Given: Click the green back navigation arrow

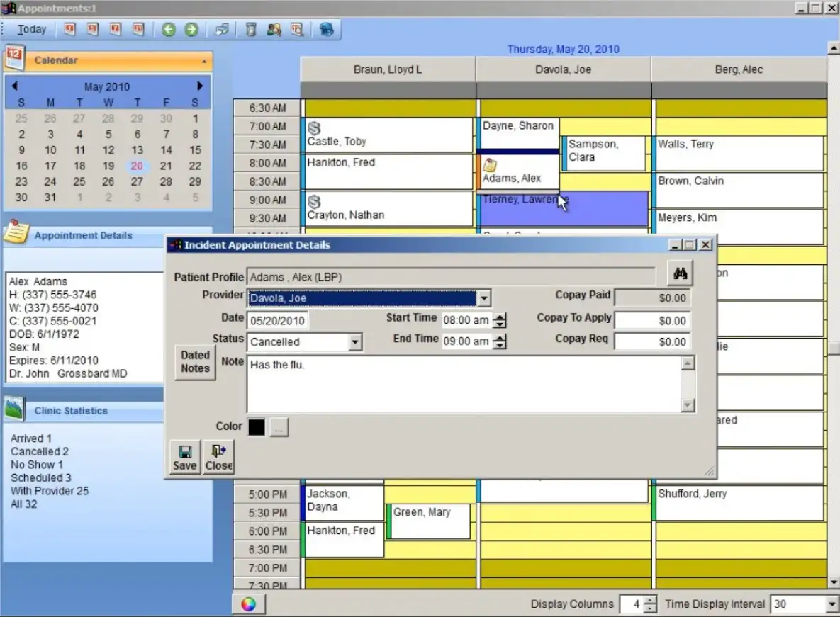Looking at the screenshot, I should coord(169,29).
